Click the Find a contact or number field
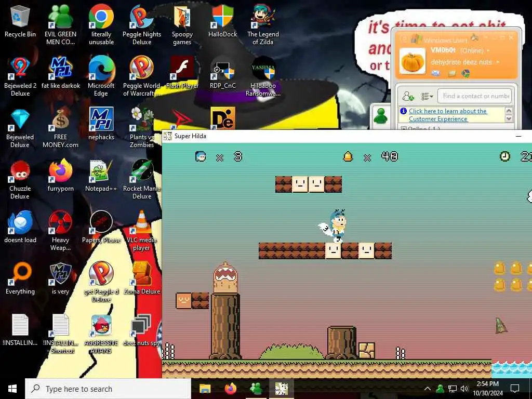 tap(474, 96)
